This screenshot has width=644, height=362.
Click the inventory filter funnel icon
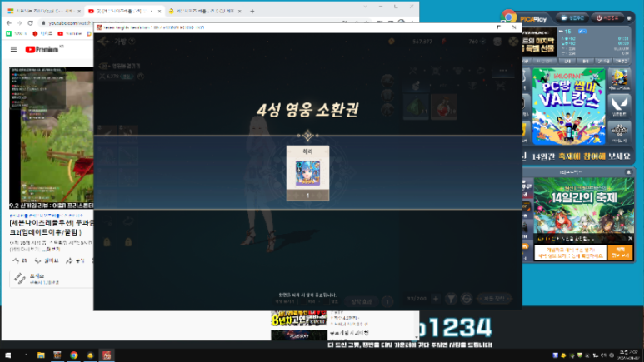[451, 299]
